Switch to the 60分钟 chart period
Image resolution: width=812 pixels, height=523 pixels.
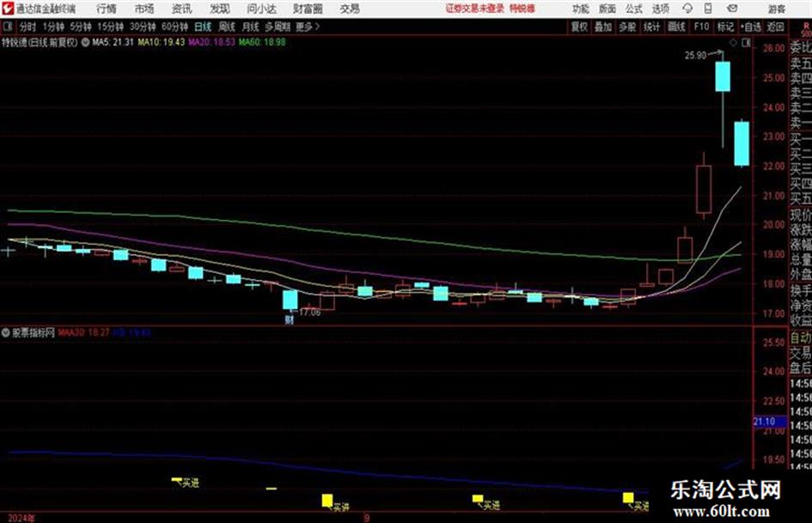(x=174, y=27)
